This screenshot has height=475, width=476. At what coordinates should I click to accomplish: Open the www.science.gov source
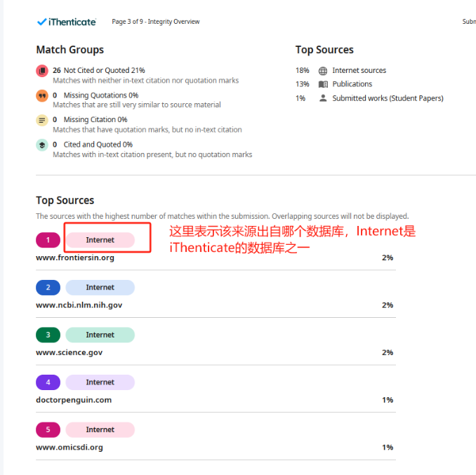pos(70,352)
